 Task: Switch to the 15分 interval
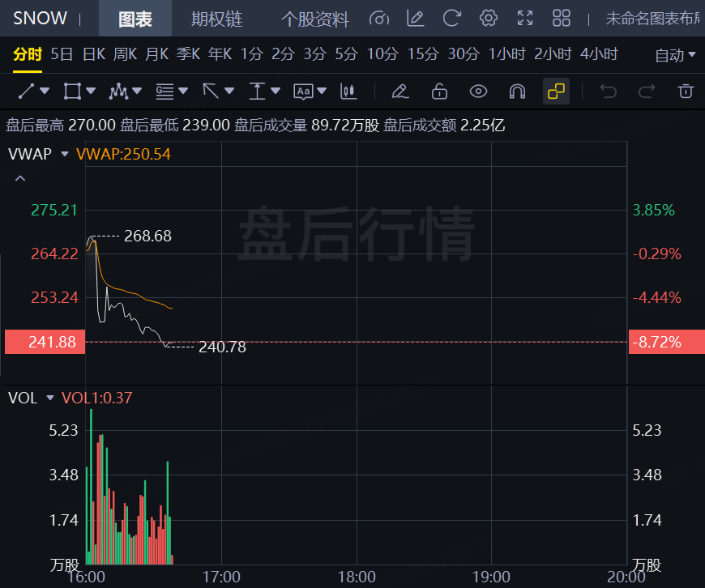click(x=422, y=54)
